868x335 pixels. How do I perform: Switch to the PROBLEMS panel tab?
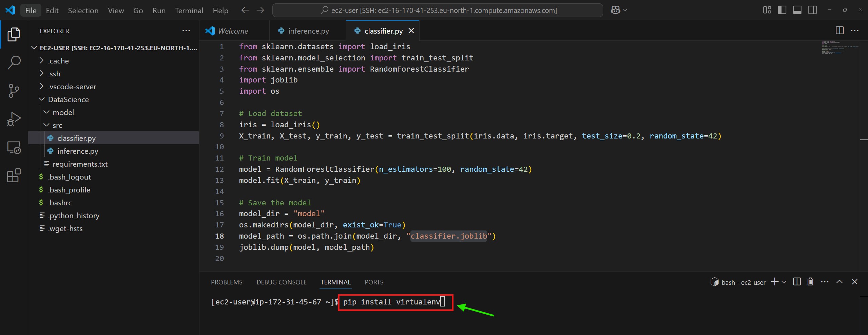pos(227,282)
